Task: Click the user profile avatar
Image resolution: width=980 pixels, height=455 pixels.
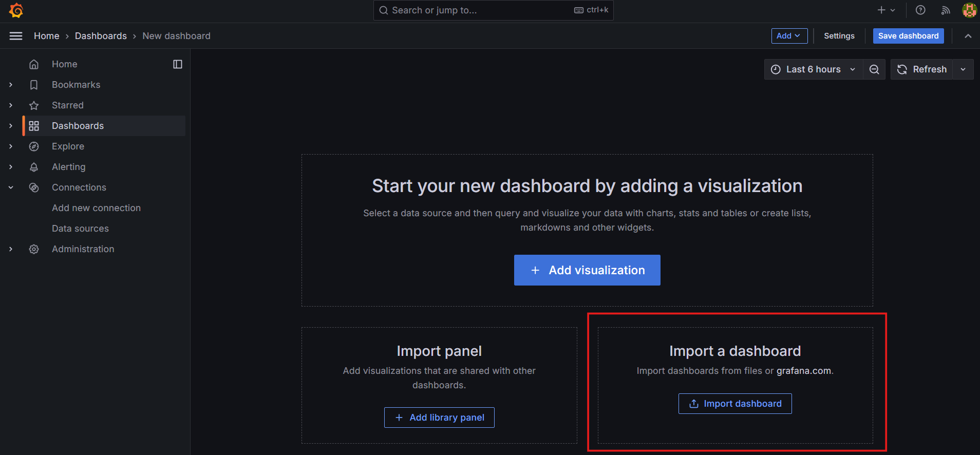Action: (x=969, y=10)
